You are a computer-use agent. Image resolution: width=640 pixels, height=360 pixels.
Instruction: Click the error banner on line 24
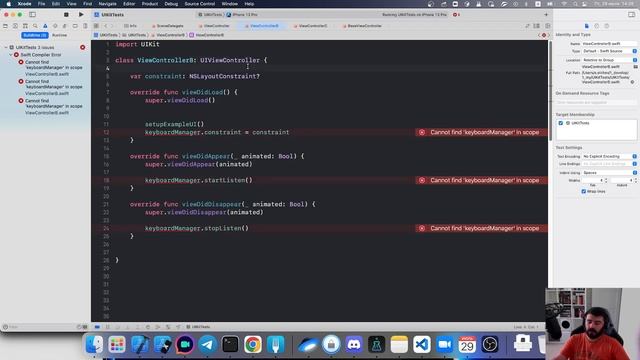coord(482,228)
